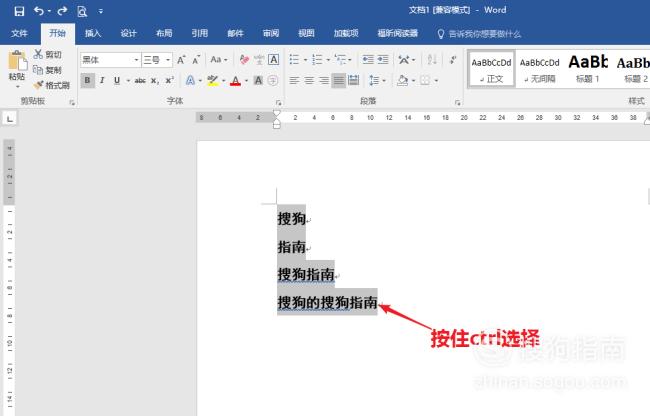650x416 pixels.
Task: Toggle strikethrough abc formatting
Action: tap(140, 80)
